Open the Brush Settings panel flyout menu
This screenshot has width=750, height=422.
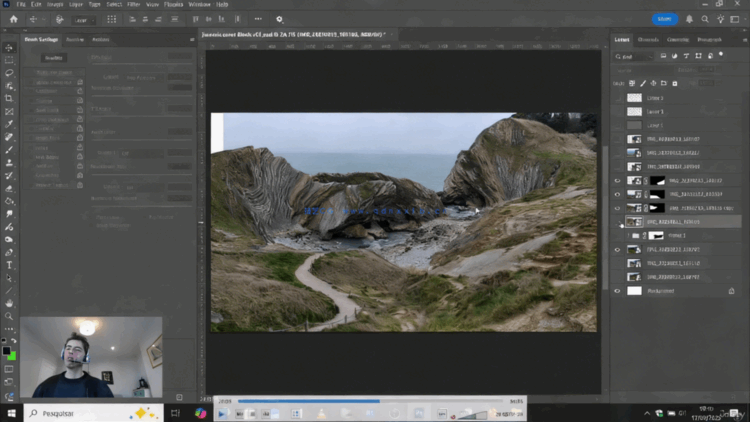point(190,40)
